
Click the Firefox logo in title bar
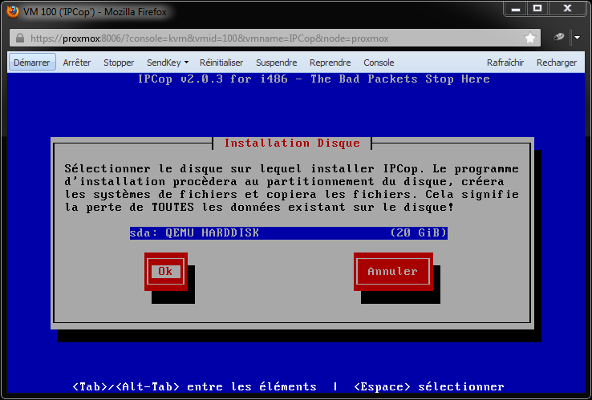(12, 11)
